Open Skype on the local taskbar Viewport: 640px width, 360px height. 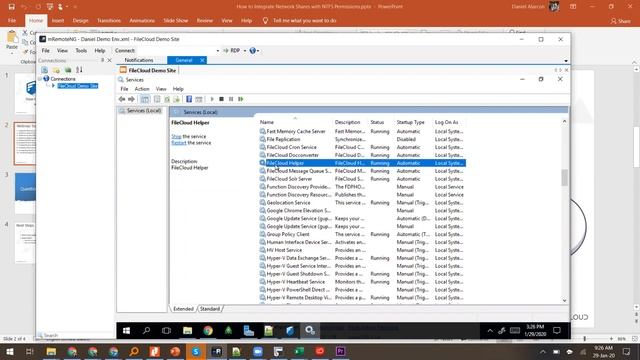(196, 351)
